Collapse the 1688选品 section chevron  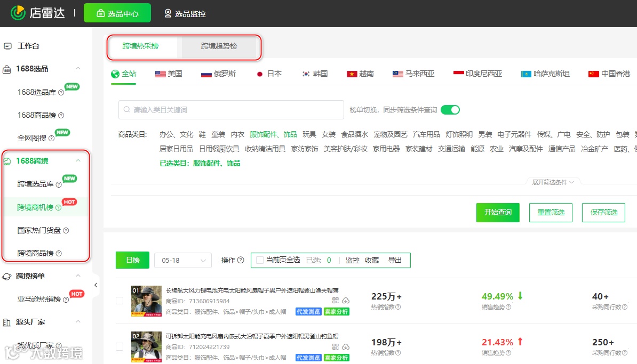coord(78,69)
